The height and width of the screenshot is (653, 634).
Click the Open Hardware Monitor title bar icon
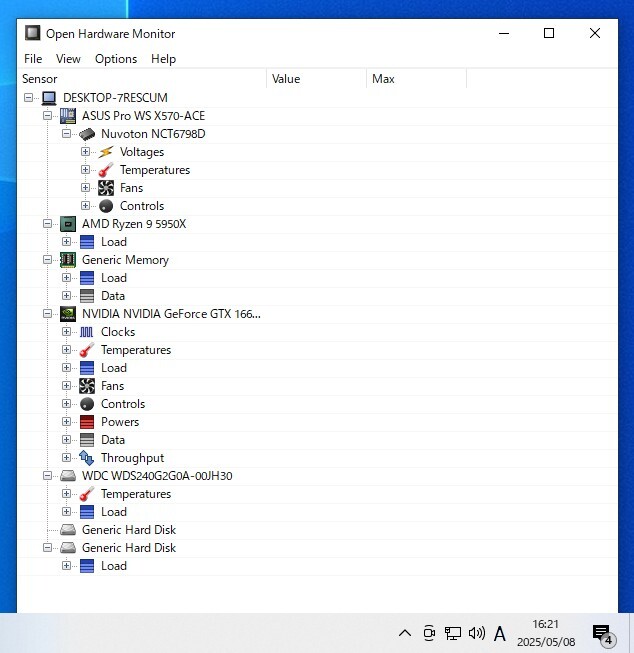point(32,33)
